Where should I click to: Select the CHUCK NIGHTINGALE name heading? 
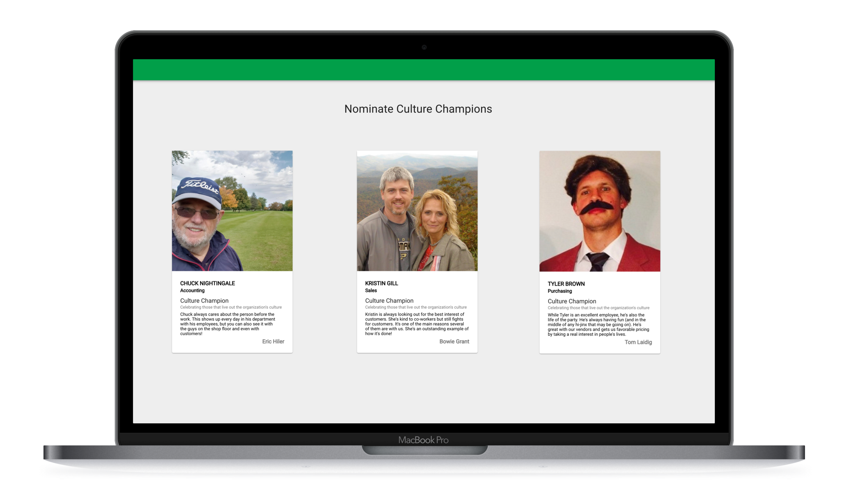207,283
